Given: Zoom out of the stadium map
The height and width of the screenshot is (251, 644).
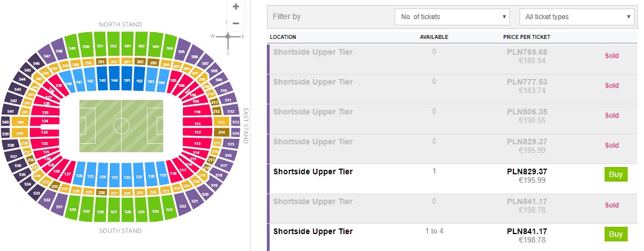Looking at the screenshot, I should tap(236, 23).
